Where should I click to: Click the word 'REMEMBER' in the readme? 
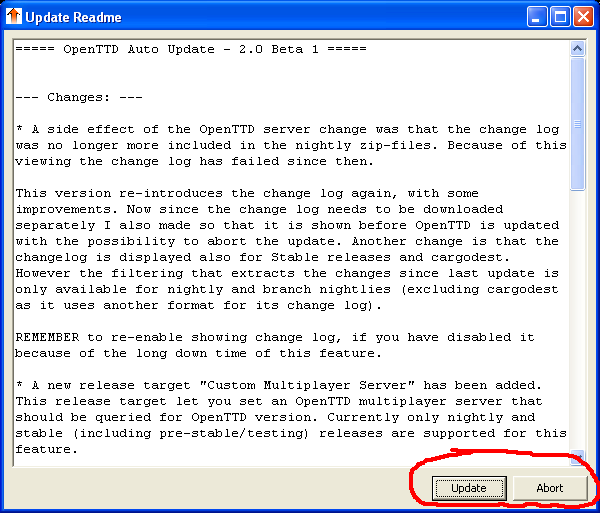47,337
